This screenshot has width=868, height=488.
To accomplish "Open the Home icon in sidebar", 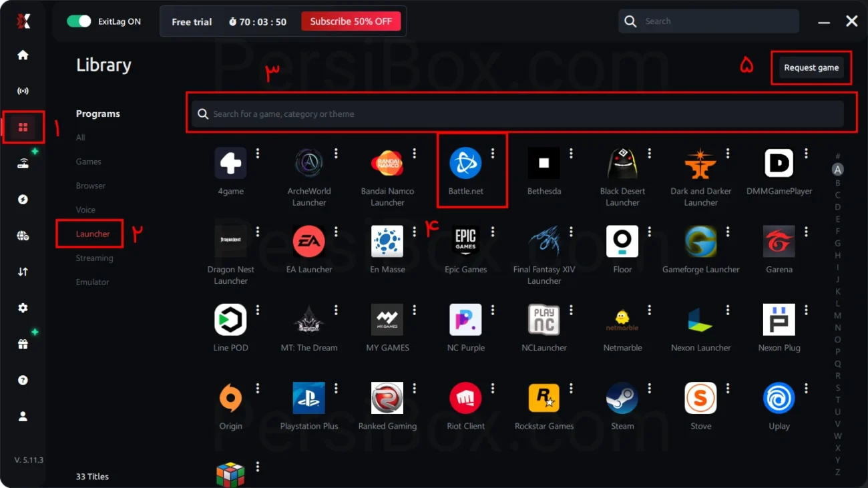I will coord(23,55).
